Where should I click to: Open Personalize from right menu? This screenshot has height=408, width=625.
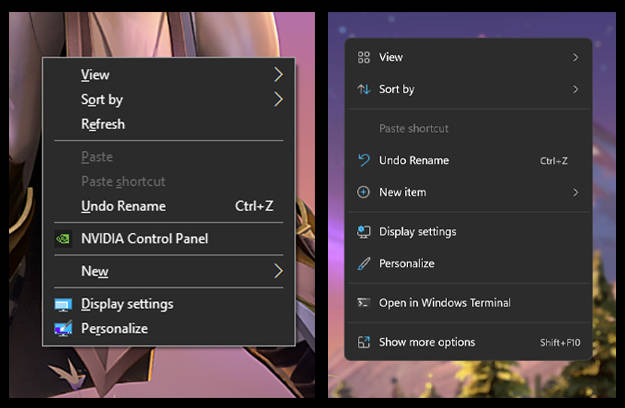tap(468, 263)
